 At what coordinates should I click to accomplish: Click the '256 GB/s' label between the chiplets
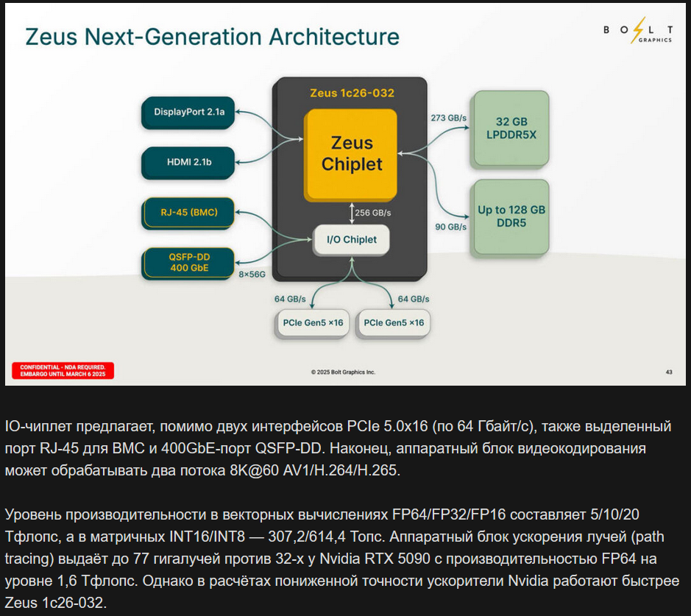tap(373, 213)
